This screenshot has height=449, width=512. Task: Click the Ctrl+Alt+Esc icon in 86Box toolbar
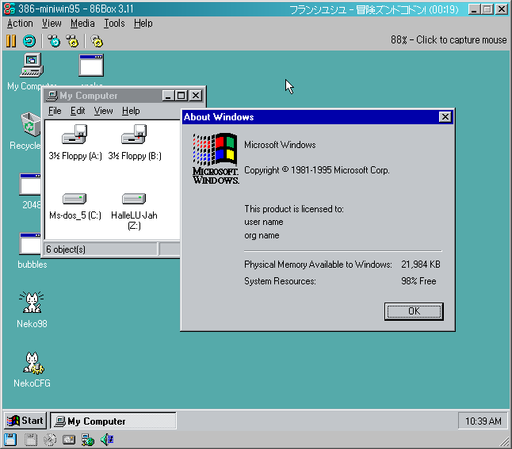(73, 41)
